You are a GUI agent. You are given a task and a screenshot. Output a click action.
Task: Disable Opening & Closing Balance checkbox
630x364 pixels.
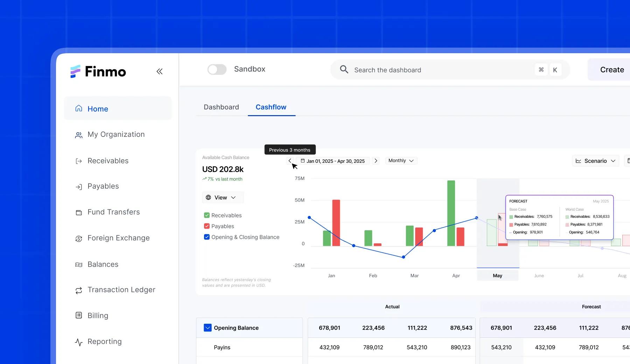tap(207, 237)
